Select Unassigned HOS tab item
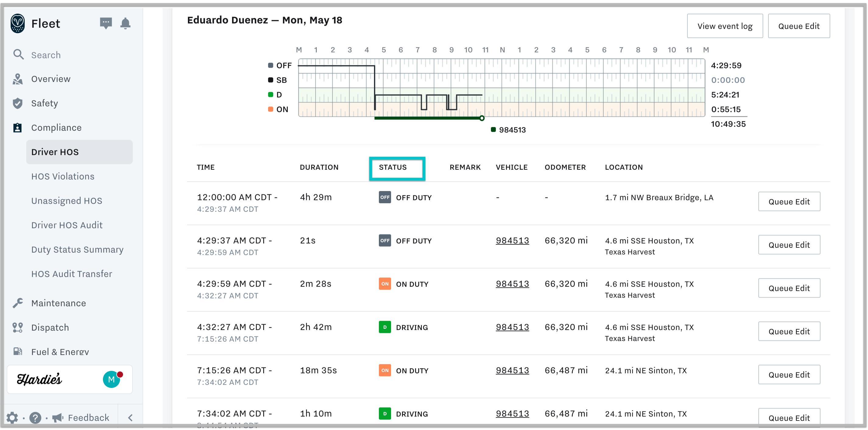This screenshot has height=430, width=868. 66,201
